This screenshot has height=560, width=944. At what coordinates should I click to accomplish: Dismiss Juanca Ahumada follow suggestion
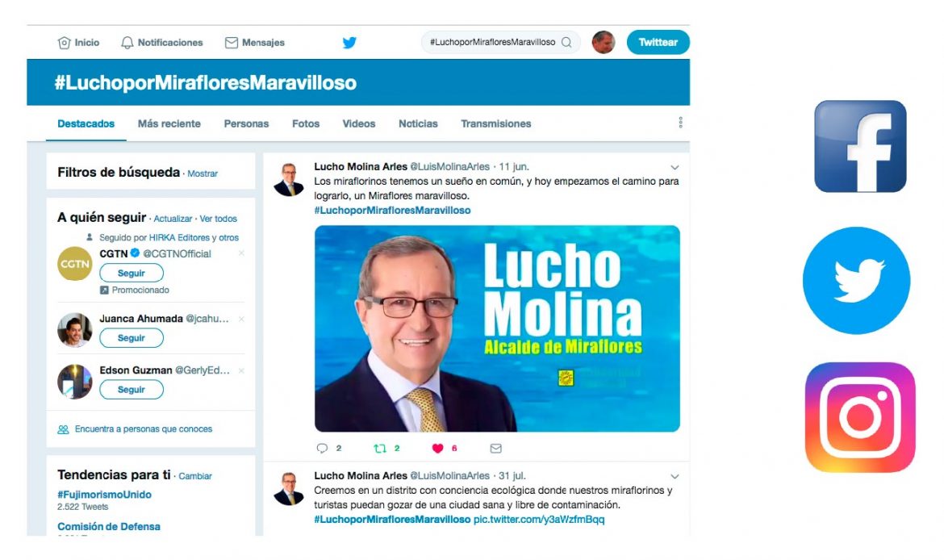pos(241,319)
